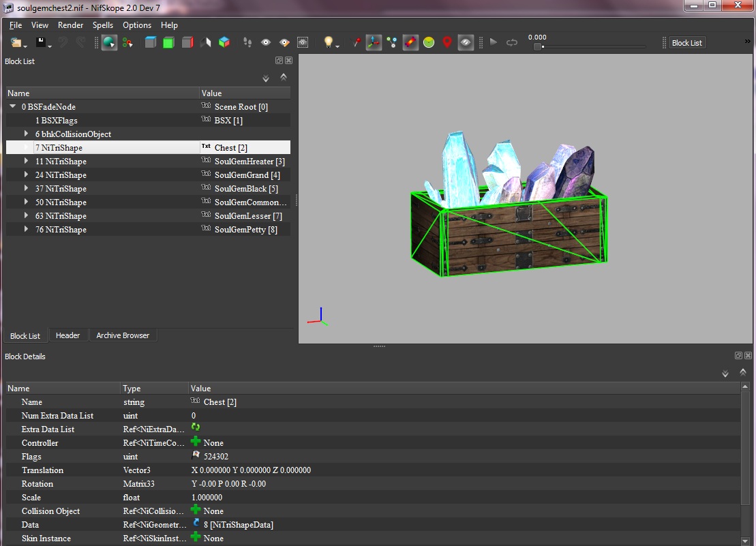The width and height of the screenshot is (756, 546).
Task: Open the Spells menu
Action: click(103, 25)
